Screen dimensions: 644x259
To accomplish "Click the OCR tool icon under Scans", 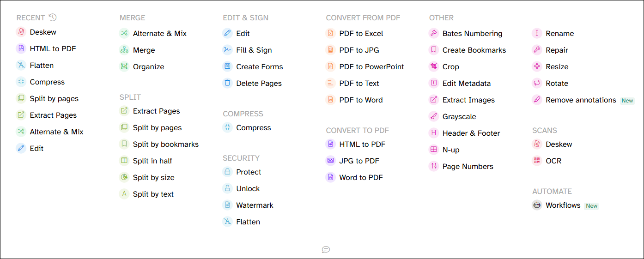I will point(537,161).
